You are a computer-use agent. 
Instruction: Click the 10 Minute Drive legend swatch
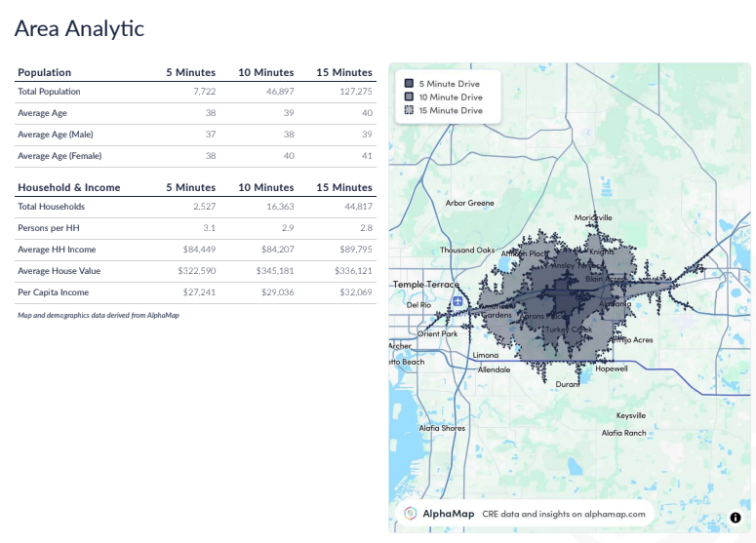click(409, 97)
